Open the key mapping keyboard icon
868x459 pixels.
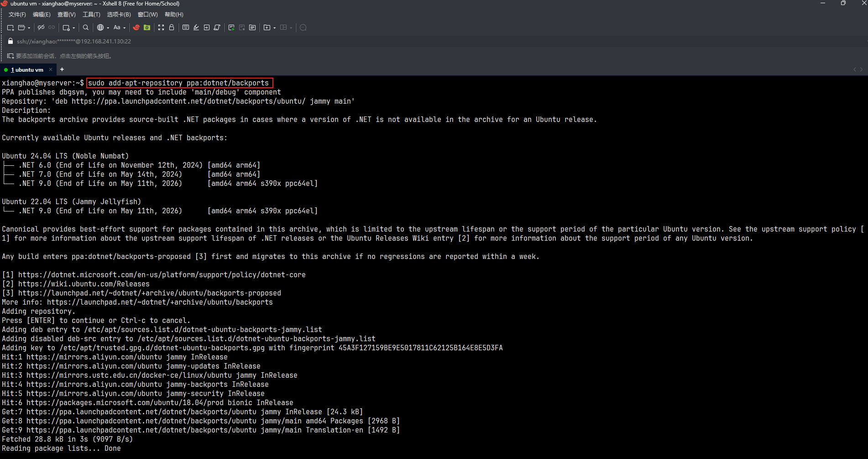coord(186,27)
